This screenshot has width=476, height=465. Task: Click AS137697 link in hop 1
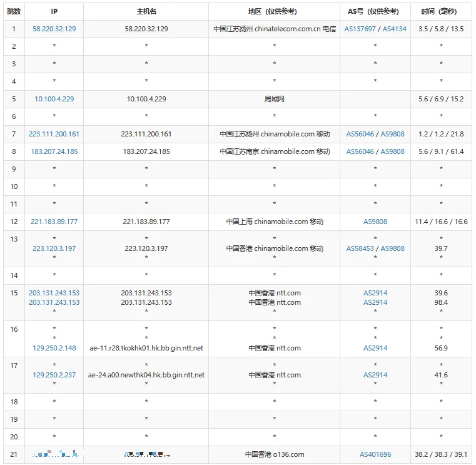pyautogui.click(x=360, y=29)
